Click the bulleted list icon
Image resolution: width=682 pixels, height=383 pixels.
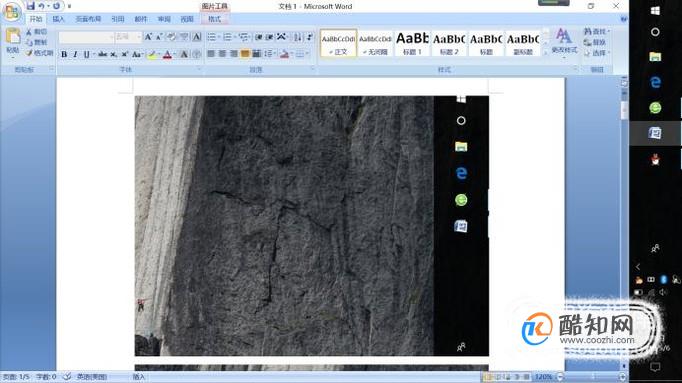click(212, 37)
